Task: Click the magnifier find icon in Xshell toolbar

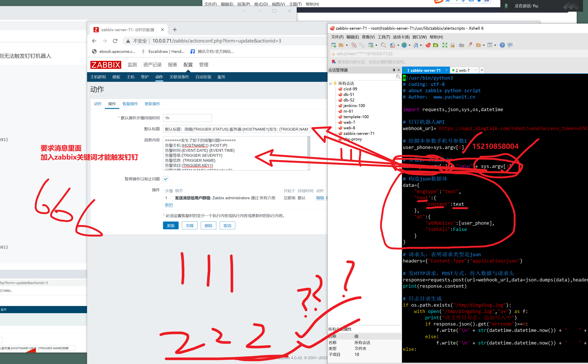Action: tap(383, 45)
